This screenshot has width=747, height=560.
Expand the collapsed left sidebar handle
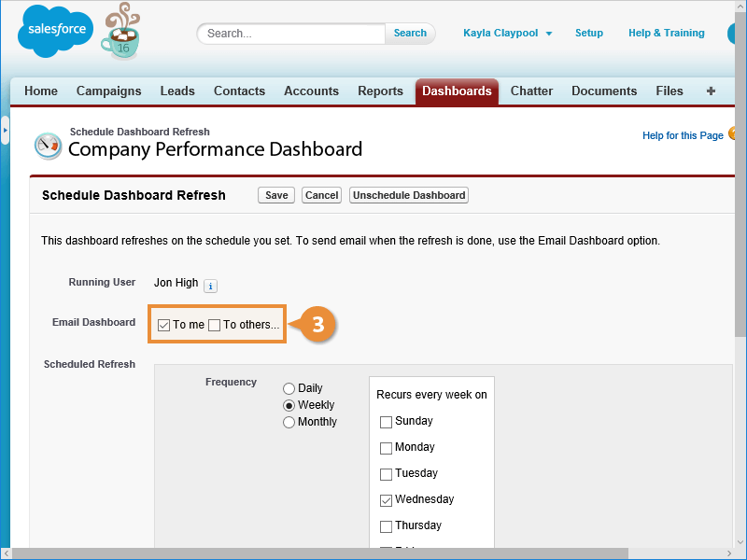point(5,130)
